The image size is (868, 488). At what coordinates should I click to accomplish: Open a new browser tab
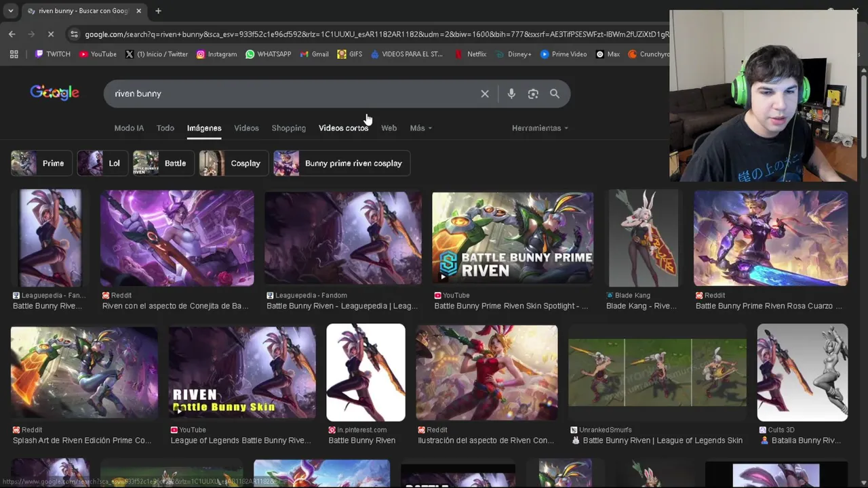(x=158, y=11)
